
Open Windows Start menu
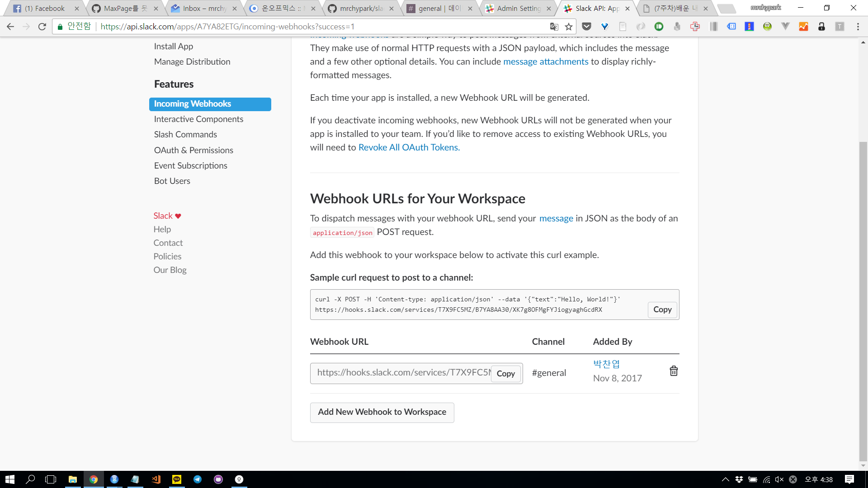tap(10, 479)
